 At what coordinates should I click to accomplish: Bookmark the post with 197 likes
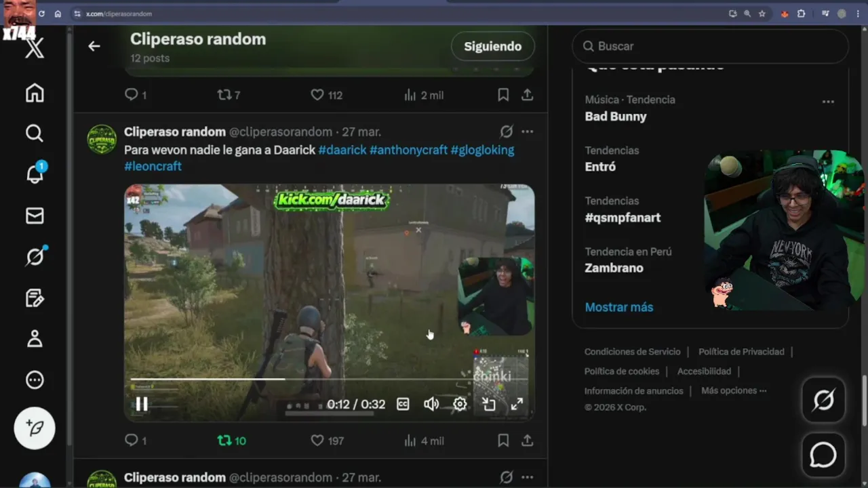503,441
